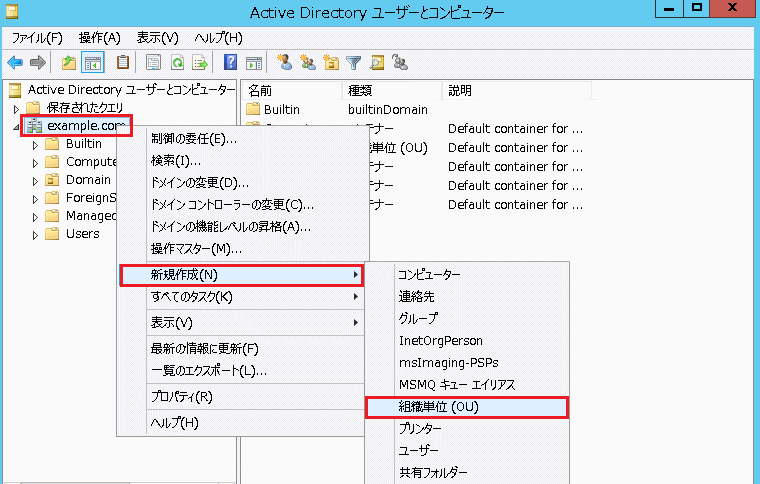Choose msImaging-PSPs in the submenu
760x484 pixels.
click(x=467, y=362)
